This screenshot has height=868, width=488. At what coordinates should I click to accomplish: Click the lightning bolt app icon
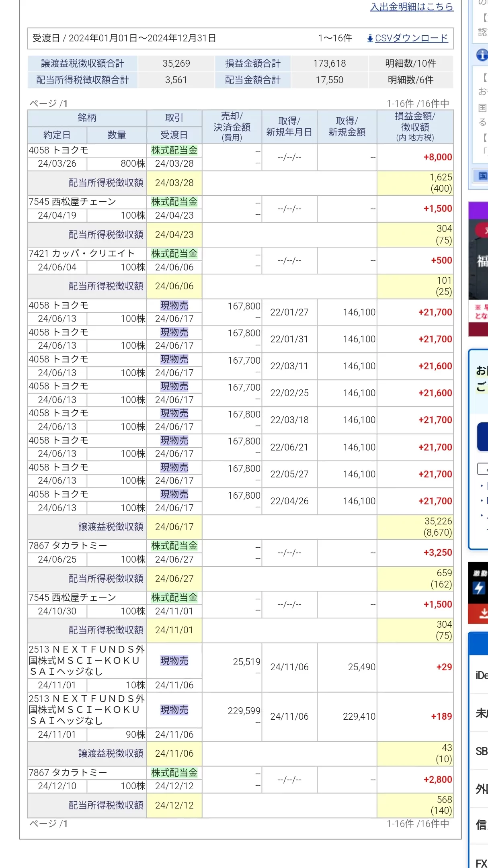(x=479, y=588)
